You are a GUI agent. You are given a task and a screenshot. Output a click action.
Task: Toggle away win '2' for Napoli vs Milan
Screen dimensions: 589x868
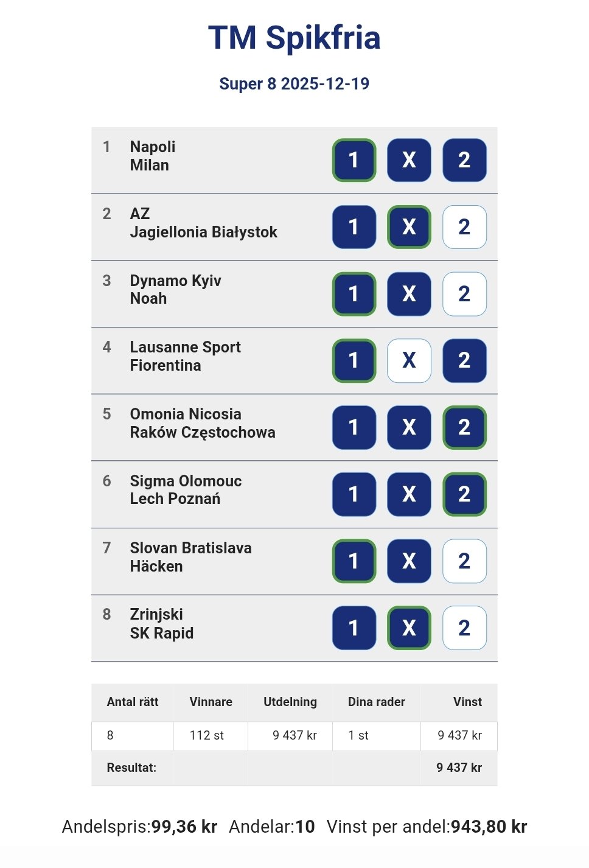point(464,160)
